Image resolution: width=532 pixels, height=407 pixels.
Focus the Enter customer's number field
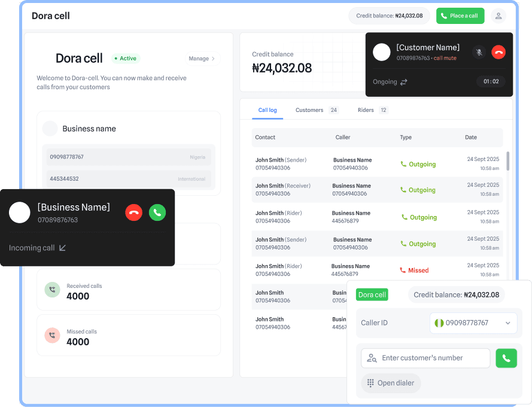click(x=425, y=358)
